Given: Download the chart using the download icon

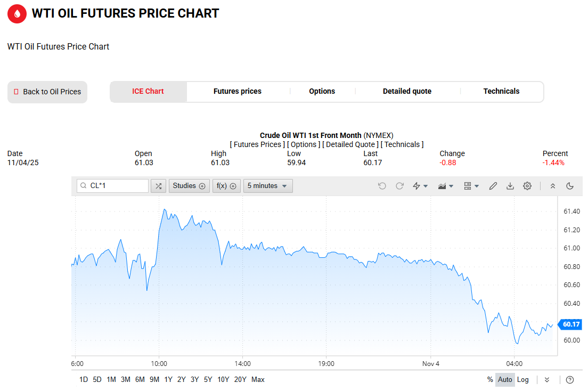Looking at the screenshot, I should pyautogui.click(x=510, y=186).
